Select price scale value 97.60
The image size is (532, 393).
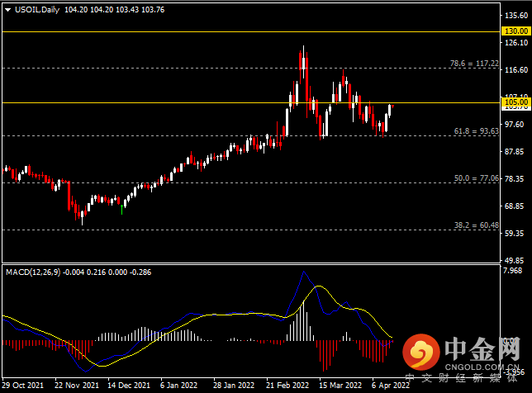[x=516, y=125]
